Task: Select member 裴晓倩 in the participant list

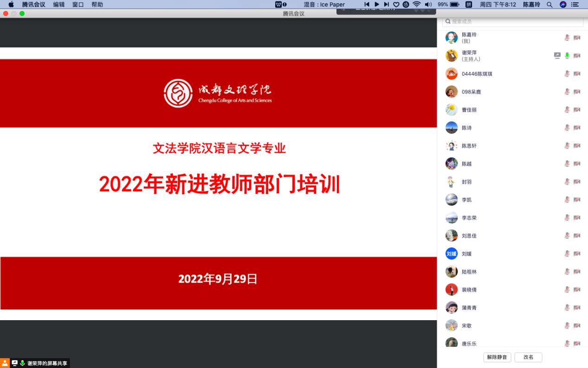Action: (x=469, y=290)
